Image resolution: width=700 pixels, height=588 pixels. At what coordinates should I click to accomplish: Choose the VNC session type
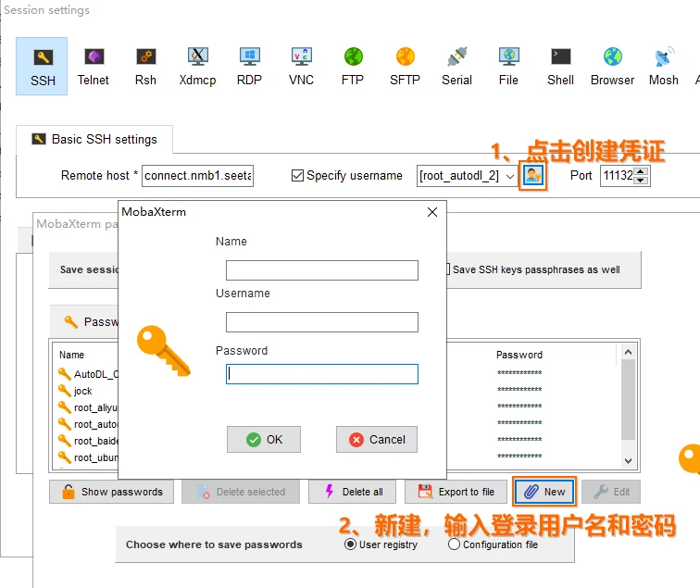point(301,66)
